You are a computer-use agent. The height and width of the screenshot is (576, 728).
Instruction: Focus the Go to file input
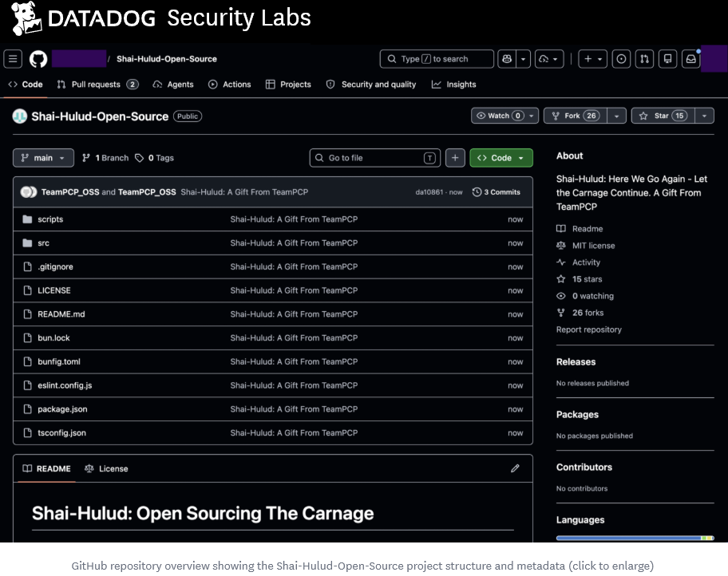coord(374,158)
